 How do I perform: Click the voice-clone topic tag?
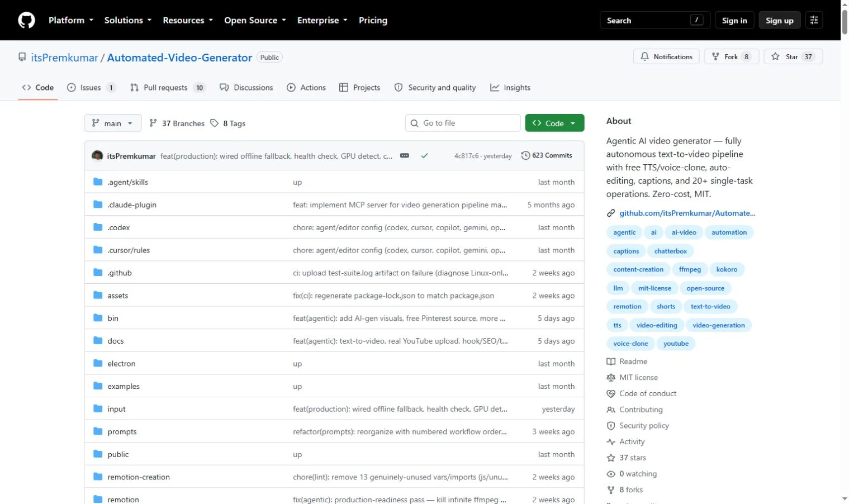[630, 344]
